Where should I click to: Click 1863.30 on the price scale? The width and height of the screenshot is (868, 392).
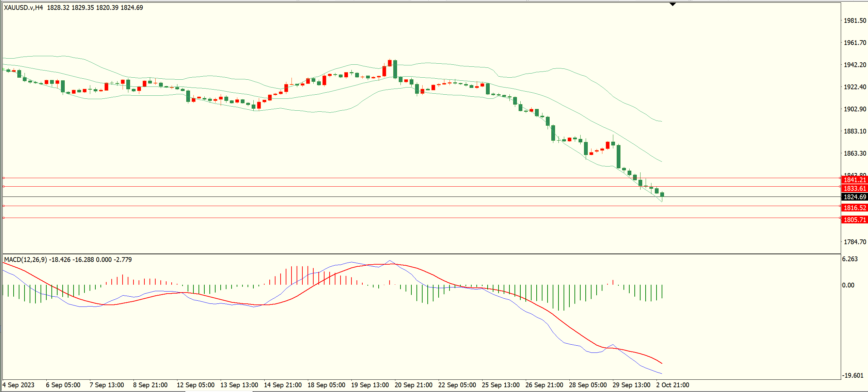tap(855, 153)
